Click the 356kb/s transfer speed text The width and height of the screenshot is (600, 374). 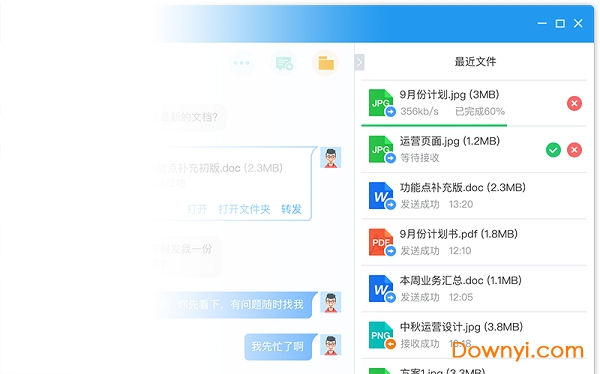click(419, 111)
